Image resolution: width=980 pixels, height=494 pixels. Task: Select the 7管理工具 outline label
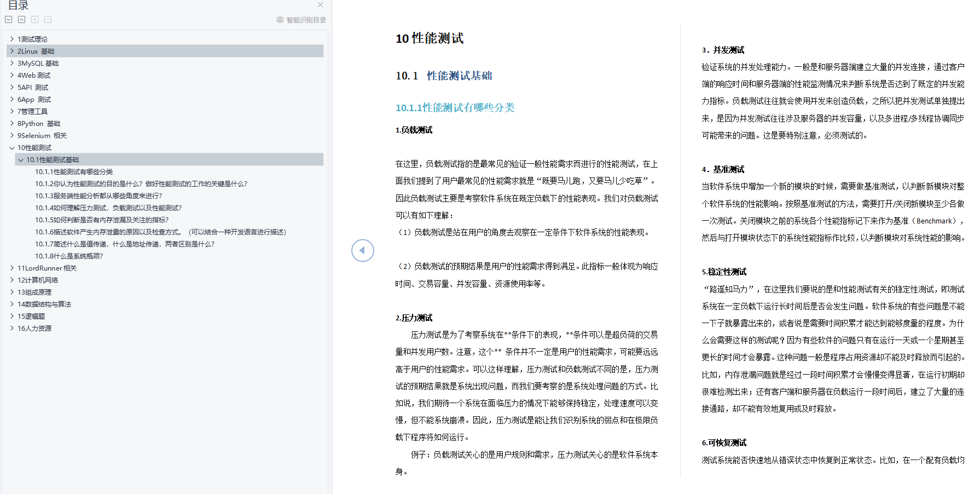point(32,111)
